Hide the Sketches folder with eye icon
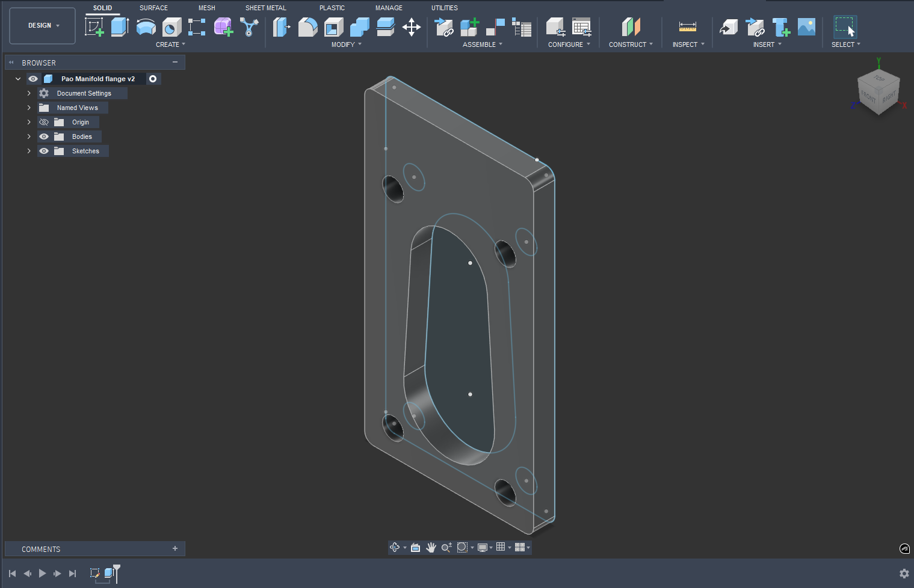The image size is (914, 588). pyautogui.click(x=44, y=151)
